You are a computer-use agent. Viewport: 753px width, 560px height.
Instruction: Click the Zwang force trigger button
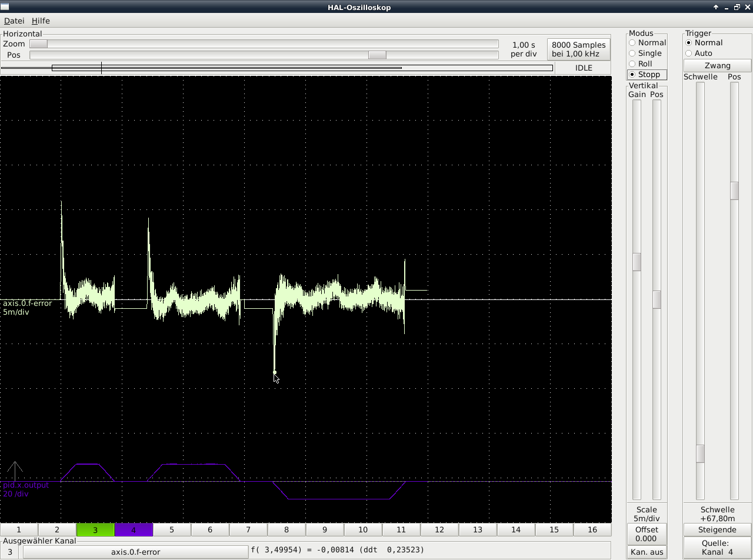tap(717, 66)
